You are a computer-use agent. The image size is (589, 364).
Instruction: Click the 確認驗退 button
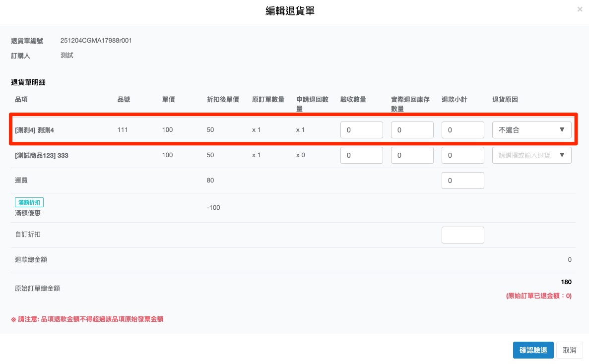pyautogui.click(x=533, y=350)
